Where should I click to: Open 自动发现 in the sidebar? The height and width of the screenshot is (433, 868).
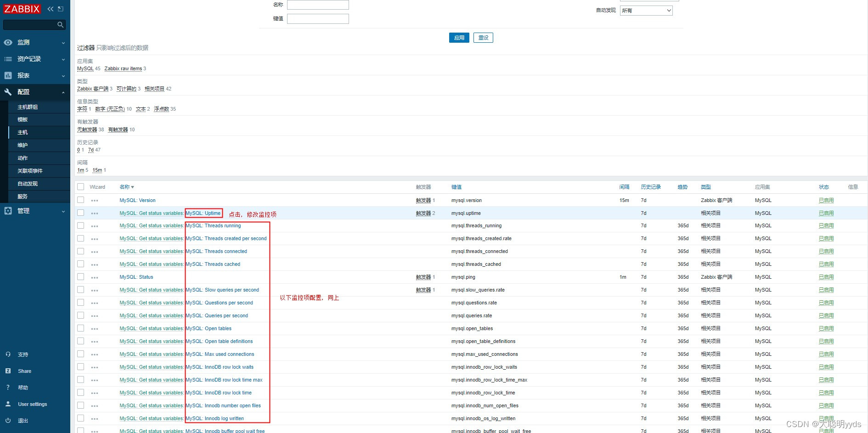[x=28, y=184]
